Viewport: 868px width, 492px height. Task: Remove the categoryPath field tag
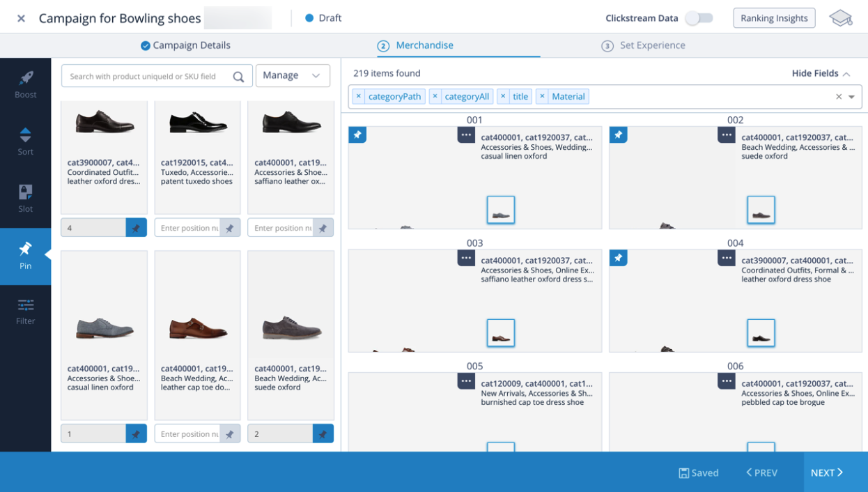tap(358, 96)
